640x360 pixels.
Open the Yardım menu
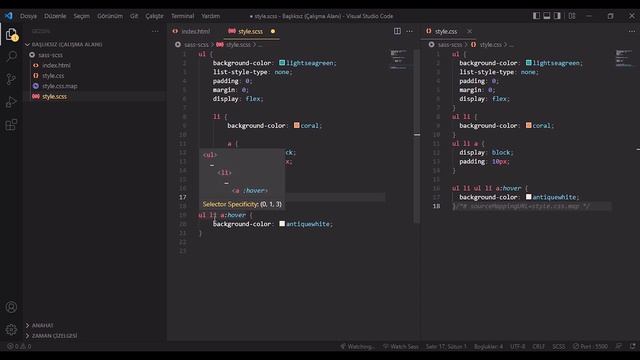(x=211, y=16)
